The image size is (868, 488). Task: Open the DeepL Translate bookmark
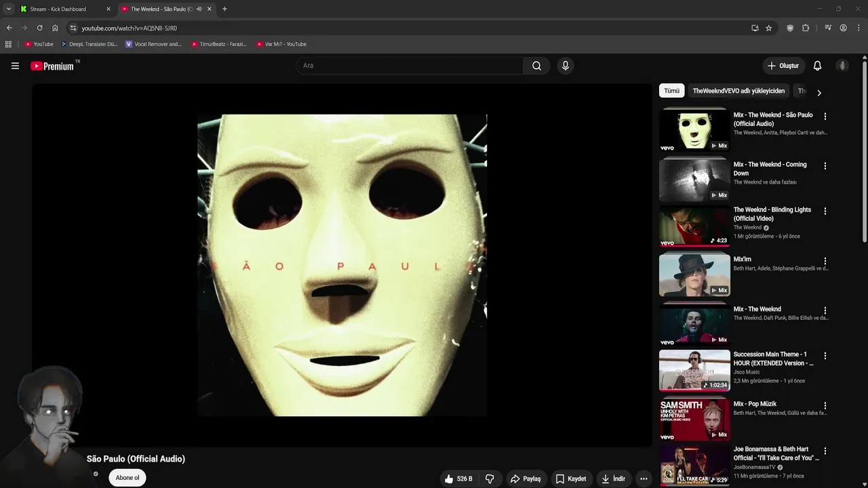click(x=89, y=44)
